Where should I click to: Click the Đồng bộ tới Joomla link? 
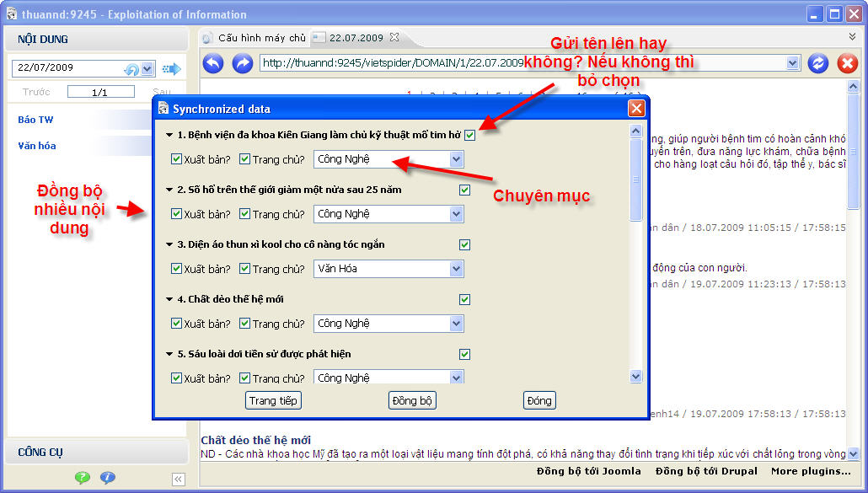[588, 471]
